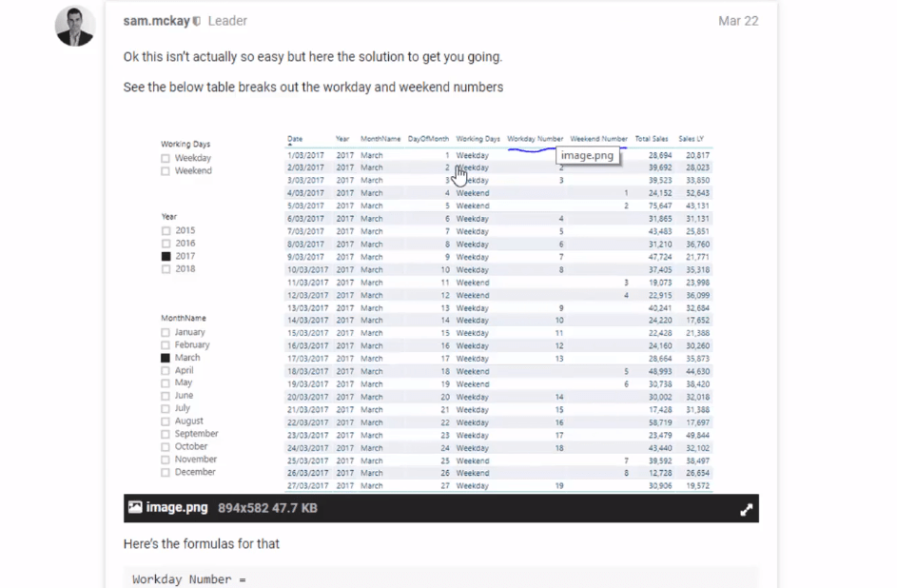Screen dimensions: 897x588
Task: Click the Working Days column header
Action: pos(478,139)
